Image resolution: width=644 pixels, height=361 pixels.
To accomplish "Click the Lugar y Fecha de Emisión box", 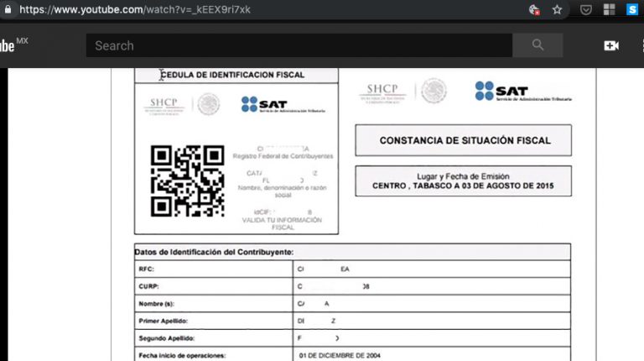I will pyautogui.click(x=465, y=182).
